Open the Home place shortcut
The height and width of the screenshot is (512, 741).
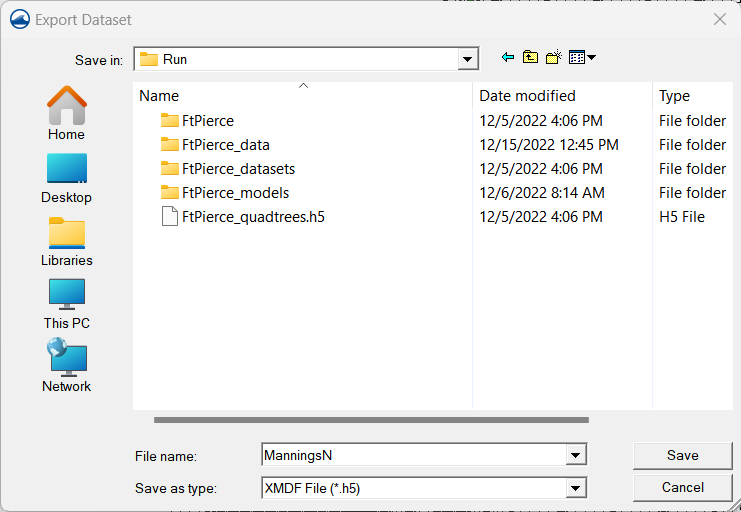point(67,113)
